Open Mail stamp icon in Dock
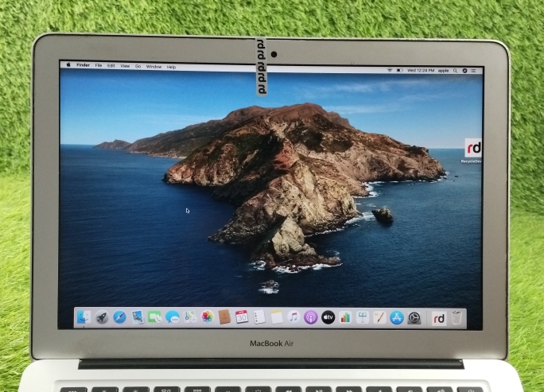The width and height of the screenshot is (544, 392). point(137,317)
